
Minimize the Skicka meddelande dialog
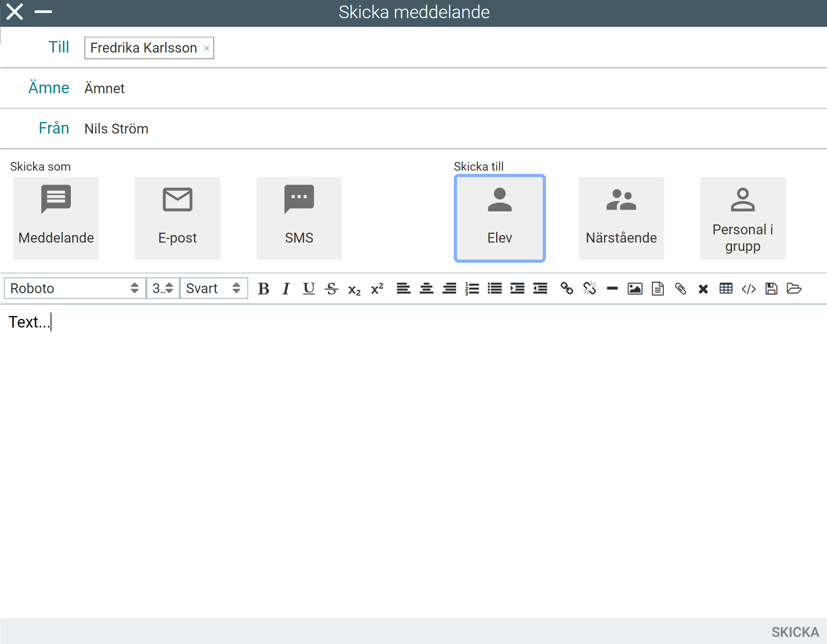pos(43,12)
